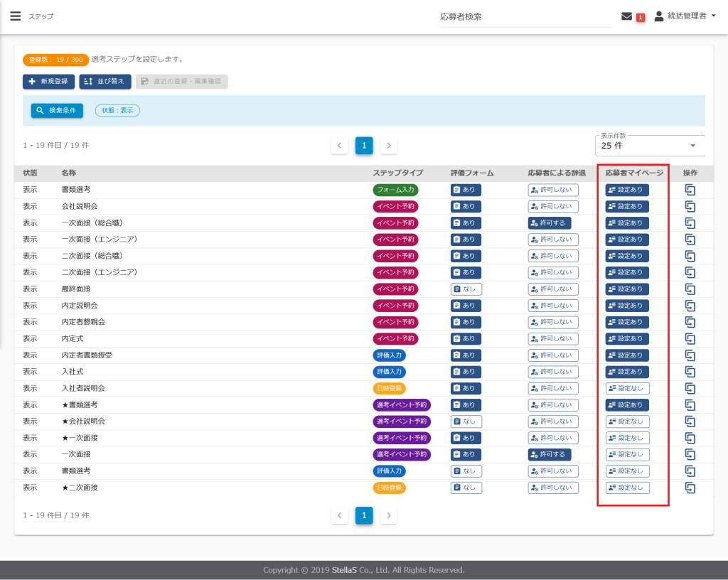Click the mail notification envelope icon
The image size is (728, 580).
(x=626, y=16)
